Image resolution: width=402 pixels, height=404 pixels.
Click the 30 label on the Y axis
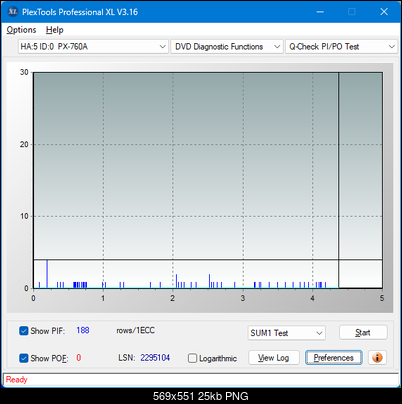(24, 72)
